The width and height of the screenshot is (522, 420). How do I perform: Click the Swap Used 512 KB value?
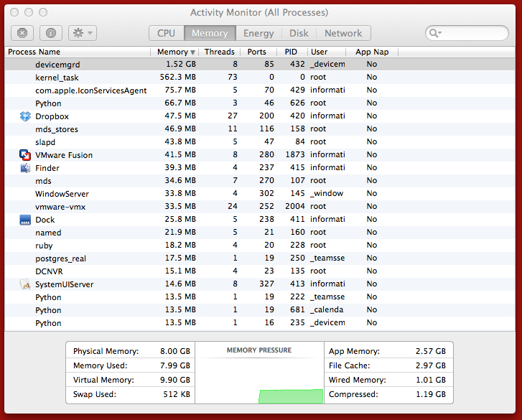tap(177, 394)
